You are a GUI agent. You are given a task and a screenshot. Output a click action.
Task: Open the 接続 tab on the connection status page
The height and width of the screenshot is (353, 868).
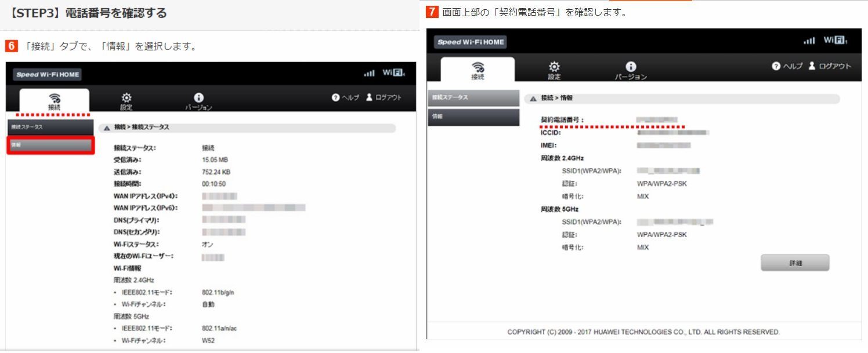click(54, 100)
